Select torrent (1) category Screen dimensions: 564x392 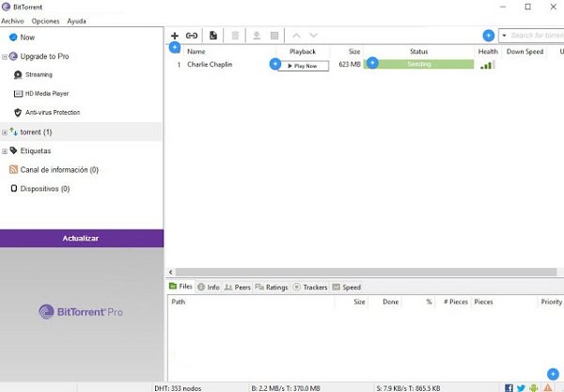(36, 132)
